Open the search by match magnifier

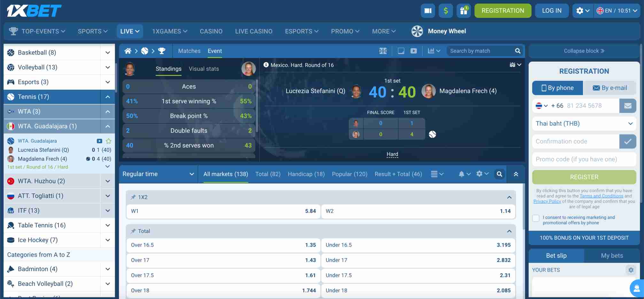pyautogui.click(x=517, y=51)
